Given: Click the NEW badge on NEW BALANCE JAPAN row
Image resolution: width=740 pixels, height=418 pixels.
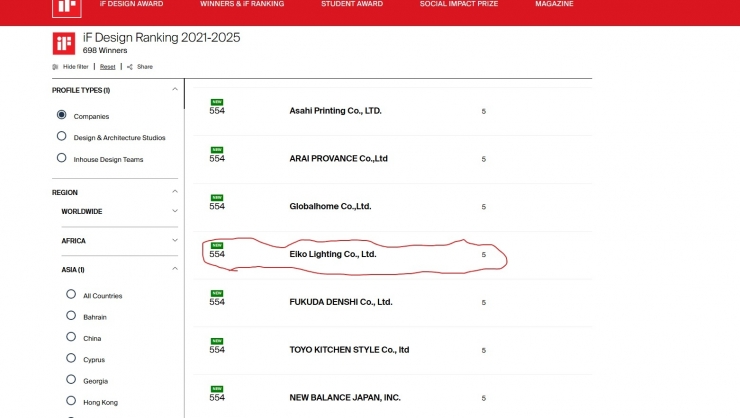Looking at the screenshot, I should [x=217, y=389].
